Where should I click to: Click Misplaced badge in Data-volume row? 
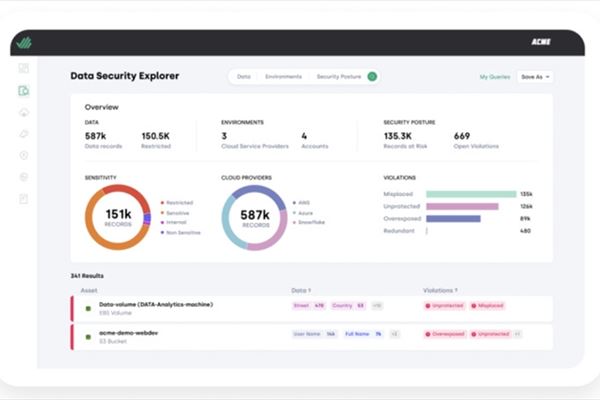487,305
